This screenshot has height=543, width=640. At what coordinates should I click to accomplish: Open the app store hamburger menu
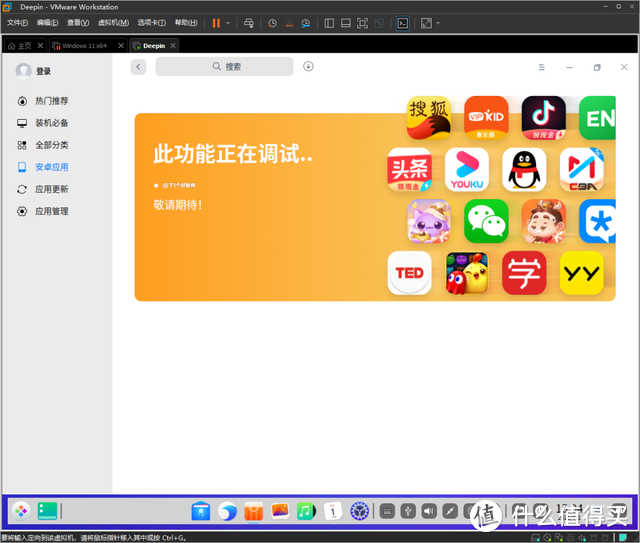(542, 67)
